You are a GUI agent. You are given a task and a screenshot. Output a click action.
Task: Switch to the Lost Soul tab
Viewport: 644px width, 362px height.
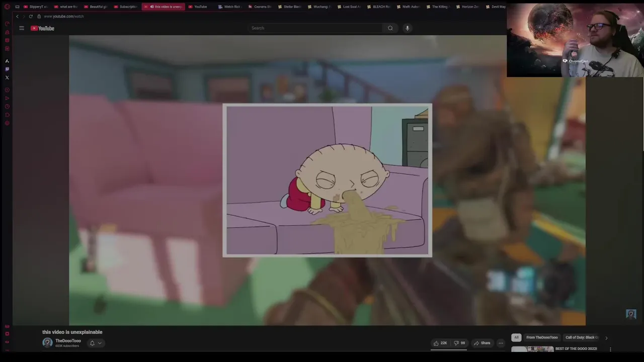coord(349,7)
